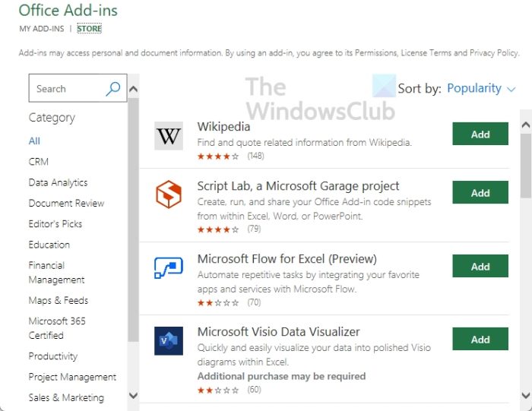Select the Data Analytics category
The height and width of the screenshot is (411, 532).
coord(58,183)
